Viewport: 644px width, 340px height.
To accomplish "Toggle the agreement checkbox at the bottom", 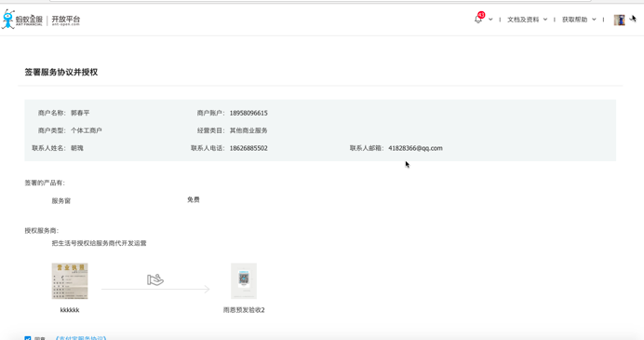I will [x=28, y=338].
